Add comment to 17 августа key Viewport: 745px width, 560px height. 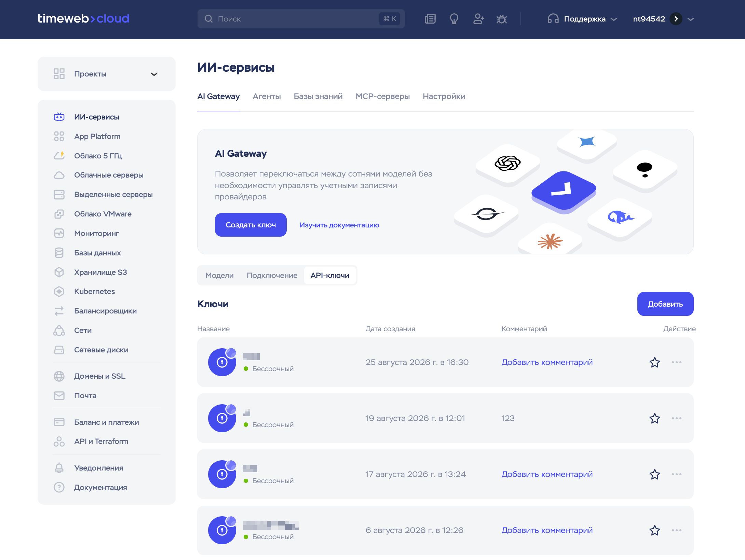coord(547,474)
